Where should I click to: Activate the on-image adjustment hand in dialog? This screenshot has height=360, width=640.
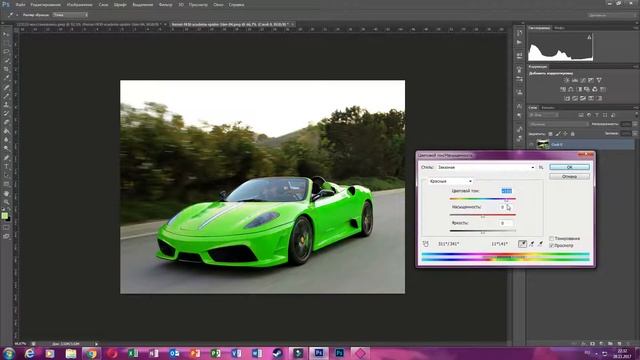click(425, 244)
